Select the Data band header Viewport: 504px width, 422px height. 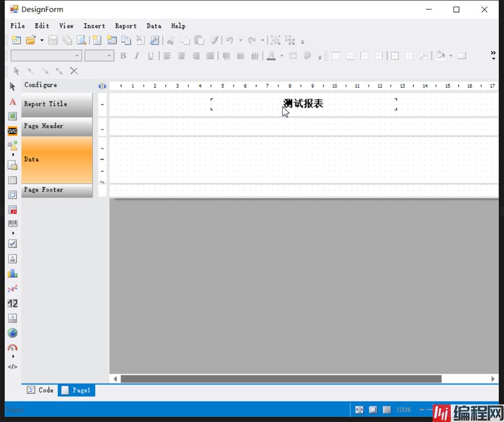tap(57, 159)
